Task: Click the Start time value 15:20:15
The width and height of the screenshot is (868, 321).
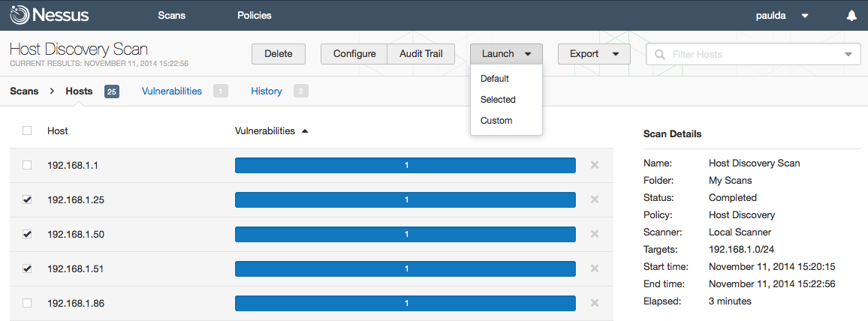Action: (772, 267)
